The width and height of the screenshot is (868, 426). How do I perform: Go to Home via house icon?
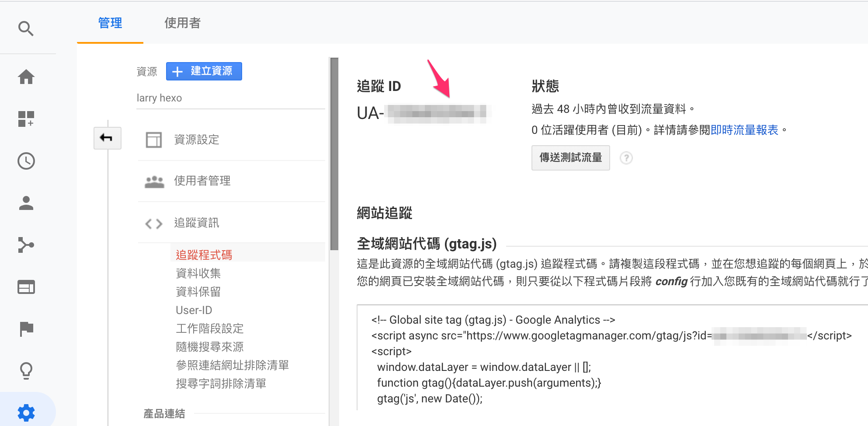(x=26, y=77)
